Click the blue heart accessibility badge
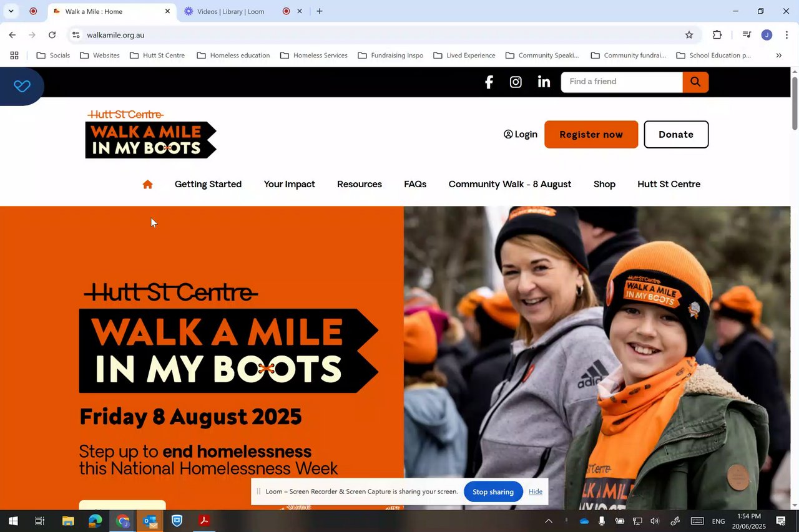The width and height of the screenshot is (799, 532). [22, 86]
